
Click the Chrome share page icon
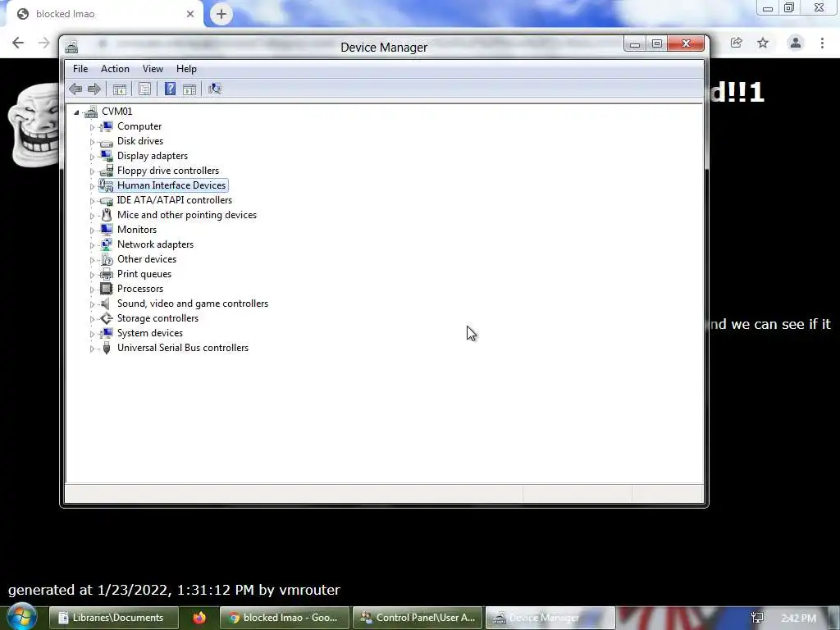pos(736,43)
